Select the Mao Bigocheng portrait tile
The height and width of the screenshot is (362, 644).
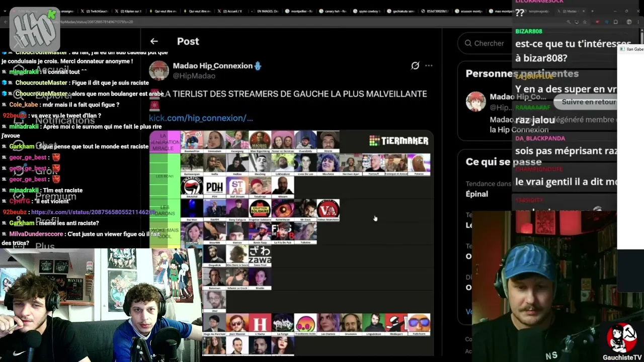pyautogui.click(x=260, y=141)
